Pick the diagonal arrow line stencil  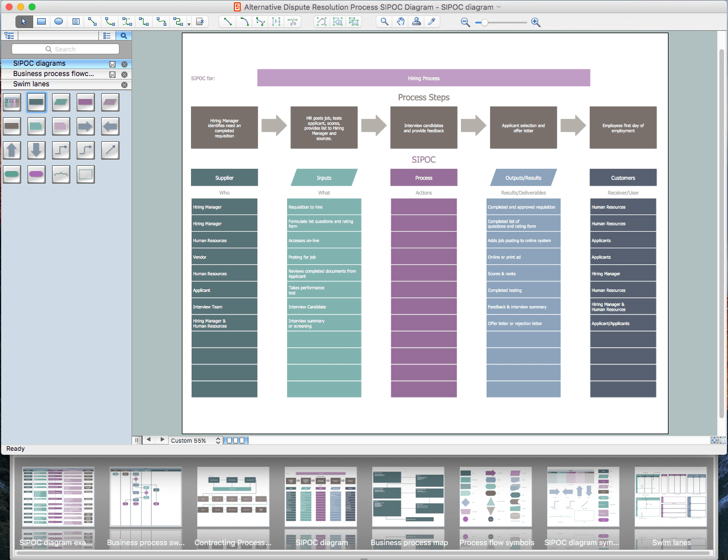[110, 150]
